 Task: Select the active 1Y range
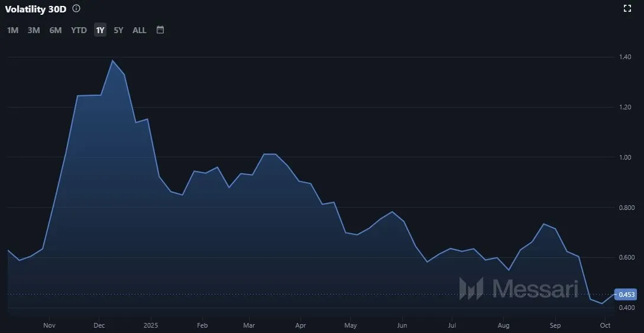(100, 30)
